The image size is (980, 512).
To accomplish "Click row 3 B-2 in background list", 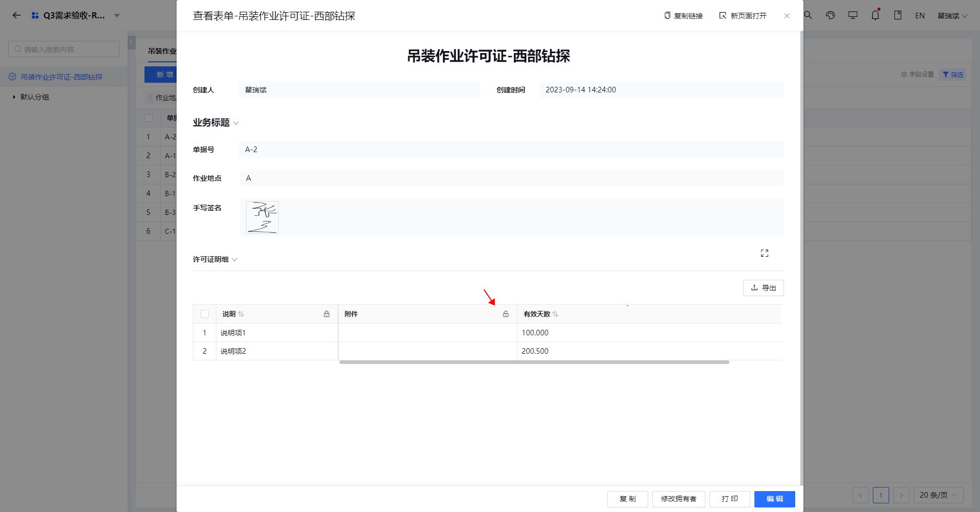I will click(156, 175).
